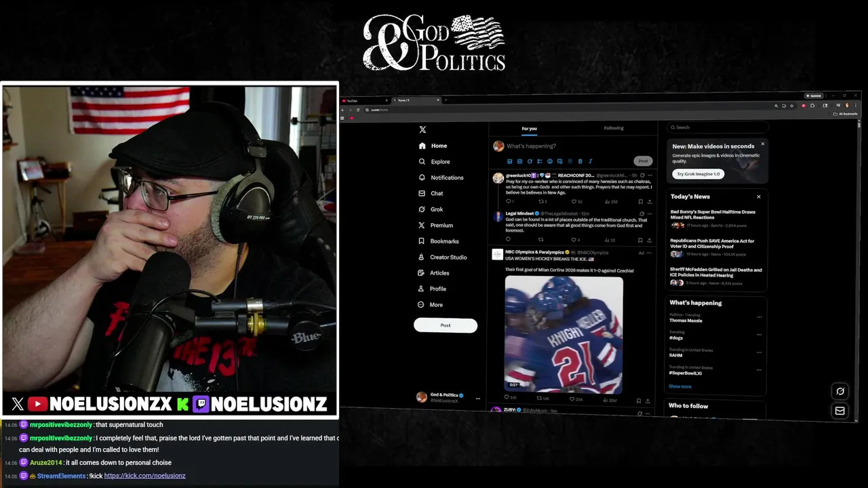This screenshot has height=488, width=868.
Task: Click the browser reload button
Action: coord(359,110)
